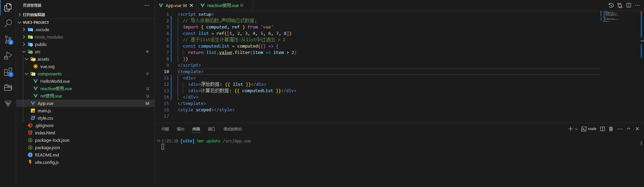This screenshot has width=644, height=187.
Task: Open main.js file
Action: 85,111
